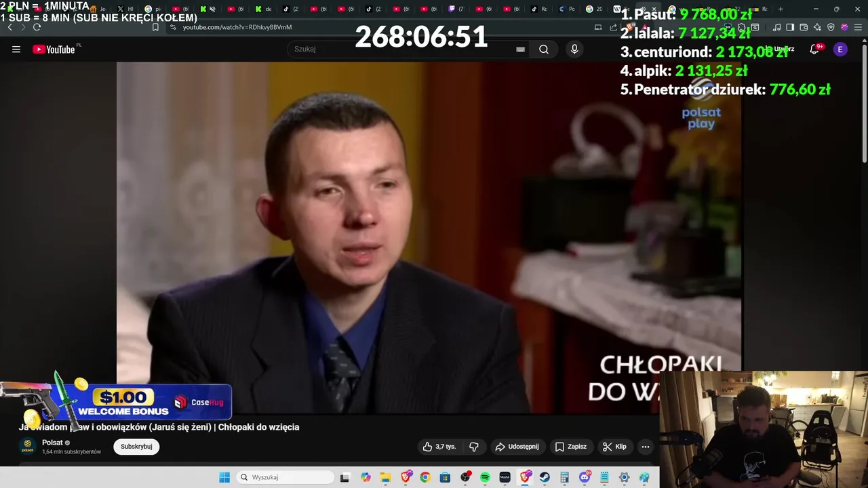Open File Explorer from the taskbar

coord(385,478)
